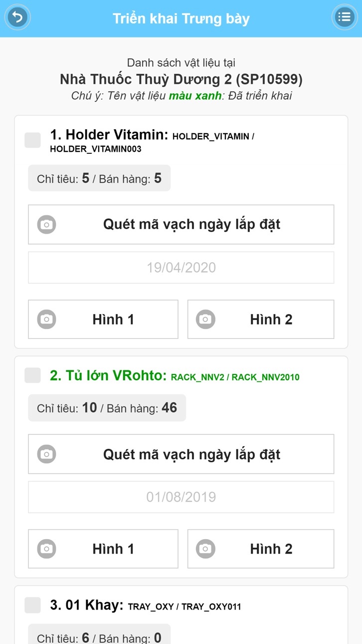Tap camera icon on Tủ lớn VRohto Hình 2

(205, 549)
